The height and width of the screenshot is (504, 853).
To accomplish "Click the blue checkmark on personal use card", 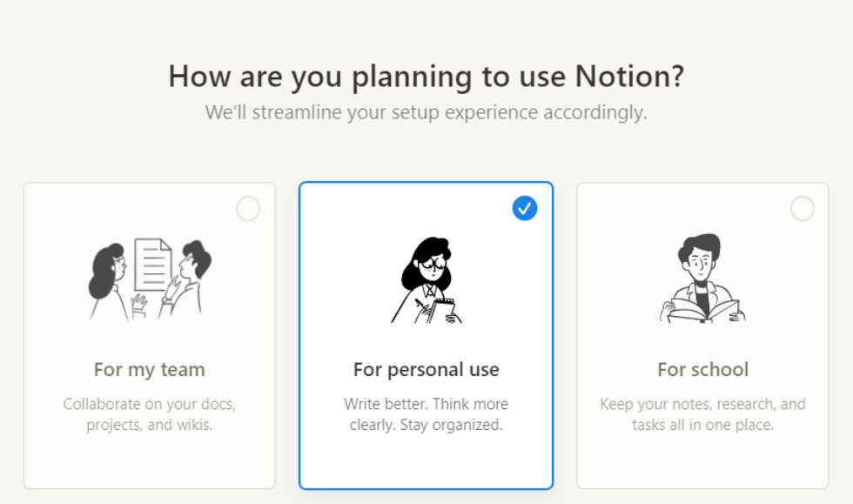I will pos(524,208).
